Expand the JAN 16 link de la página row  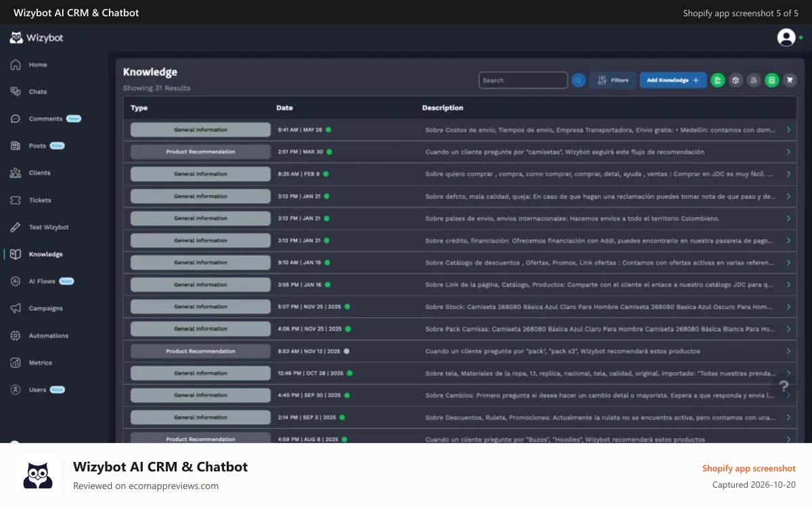tap(788, 284)
